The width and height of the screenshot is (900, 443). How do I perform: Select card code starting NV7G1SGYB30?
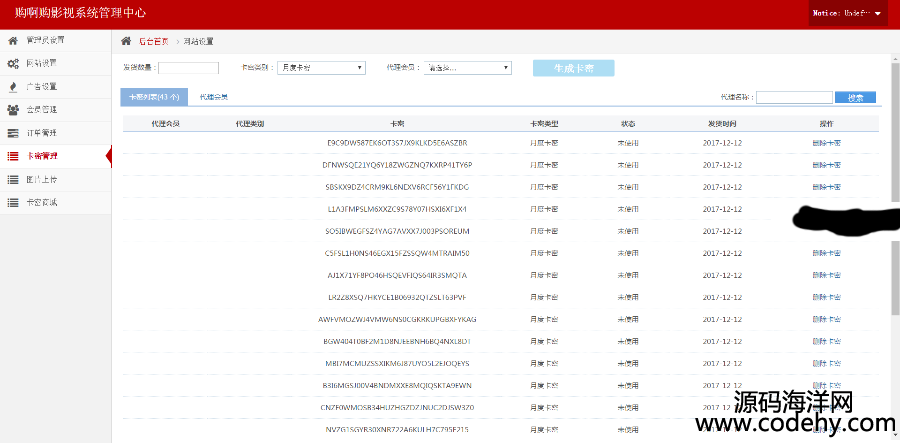click(397, 430)
